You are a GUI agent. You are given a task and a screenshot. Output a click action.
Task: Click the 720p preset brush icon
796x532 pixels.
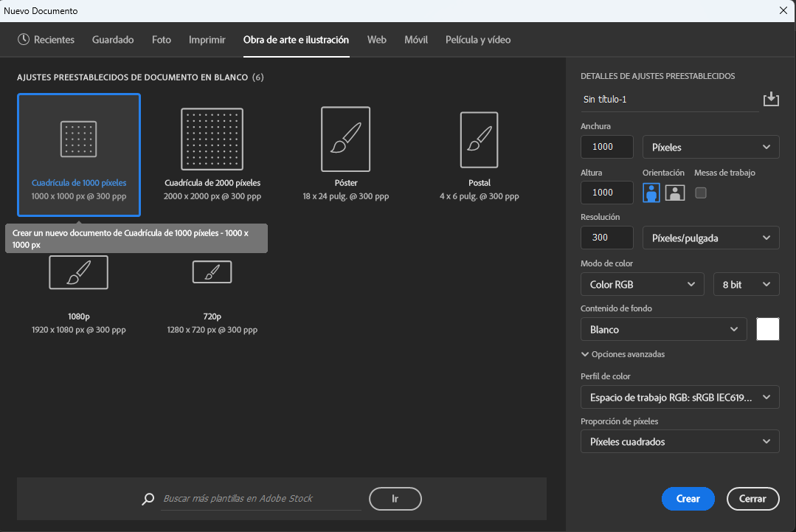212,272
